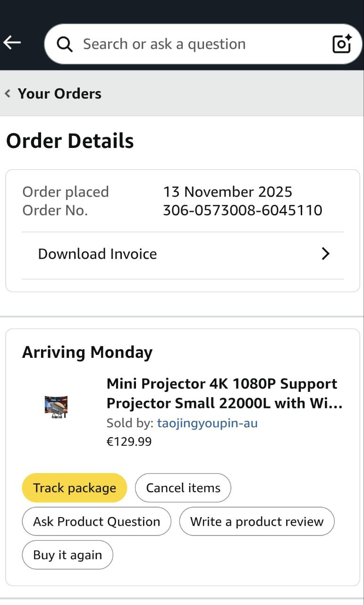The width and height of the screenshot is (364, 605).
Task: Click the €129.99 price text
Action: coord(129,442)
